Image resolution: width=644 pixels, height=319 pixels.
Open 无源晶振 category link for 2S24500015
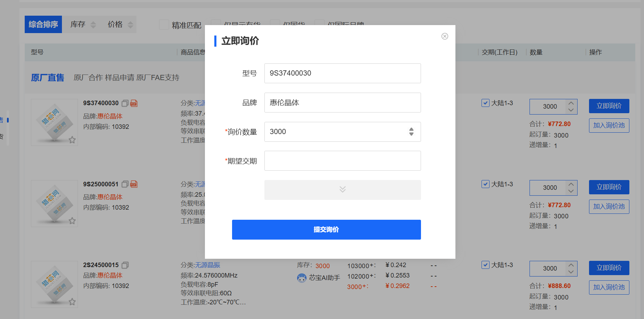point(207,265)
